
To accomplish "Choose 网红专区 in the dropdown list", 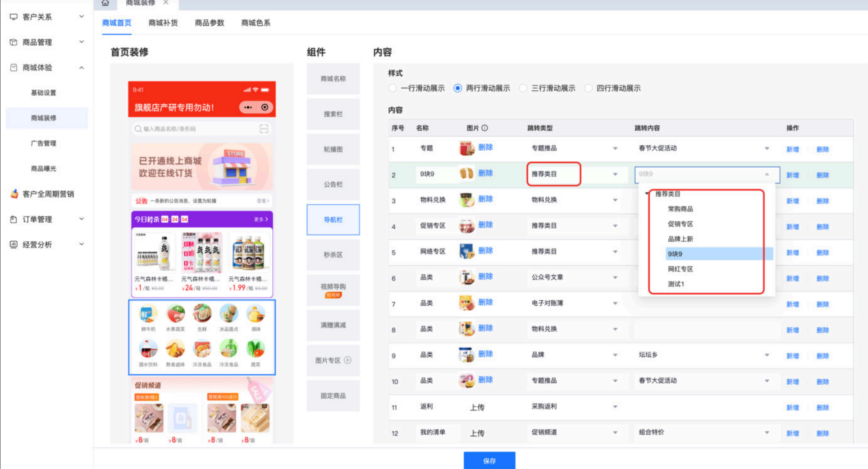I will (x=680, y=269).
